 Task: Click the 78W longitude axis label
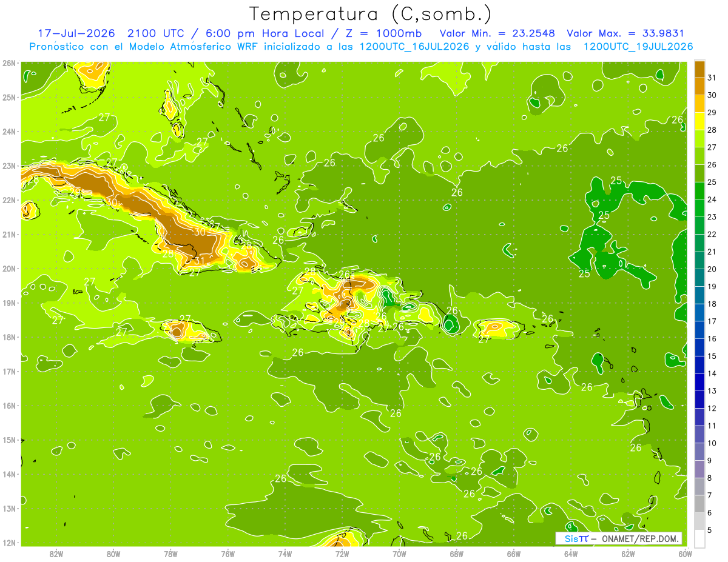click(170, 554)
